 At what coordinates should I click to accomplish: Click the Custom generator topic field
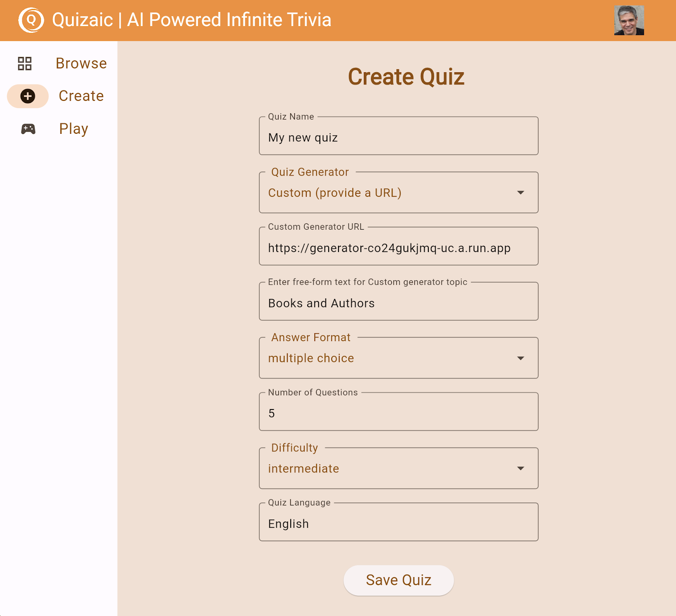(x=398, y=303)
